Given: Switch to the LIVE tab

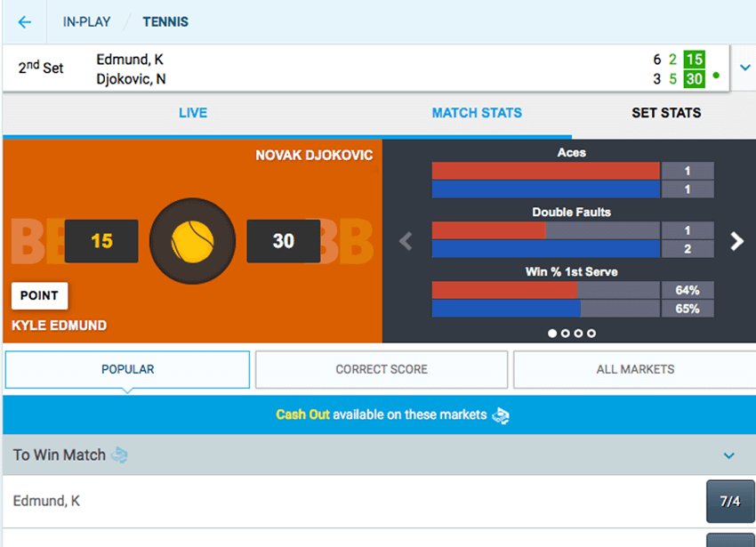Looking at the screenshot, I should pos(193,113).
